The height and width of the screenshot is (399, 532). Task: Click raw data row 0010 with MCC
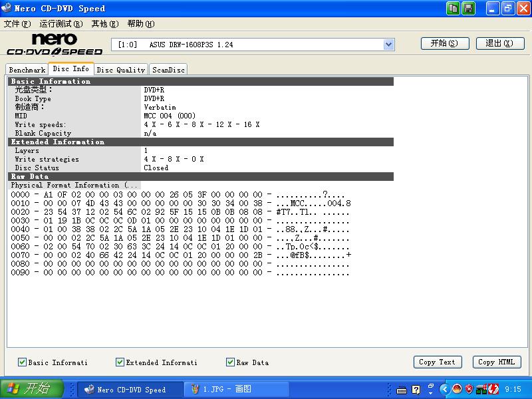[x=181, y=203]
